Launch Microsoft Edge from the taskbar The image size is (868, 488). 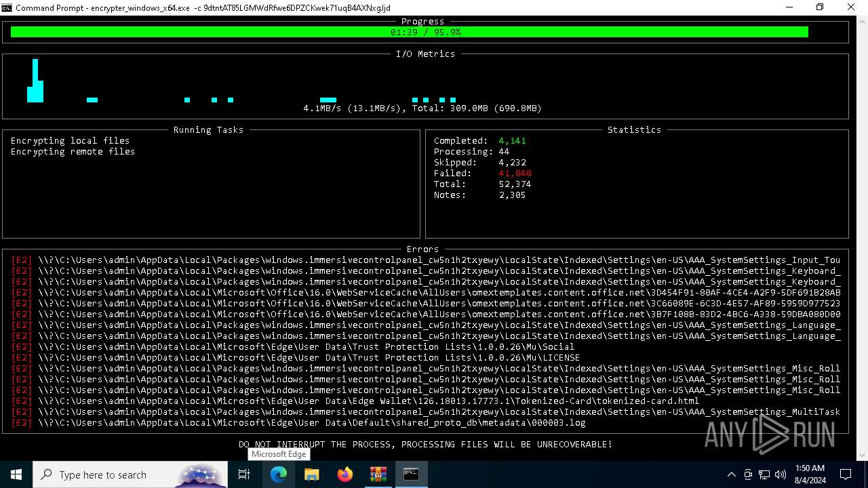(279, 474)
